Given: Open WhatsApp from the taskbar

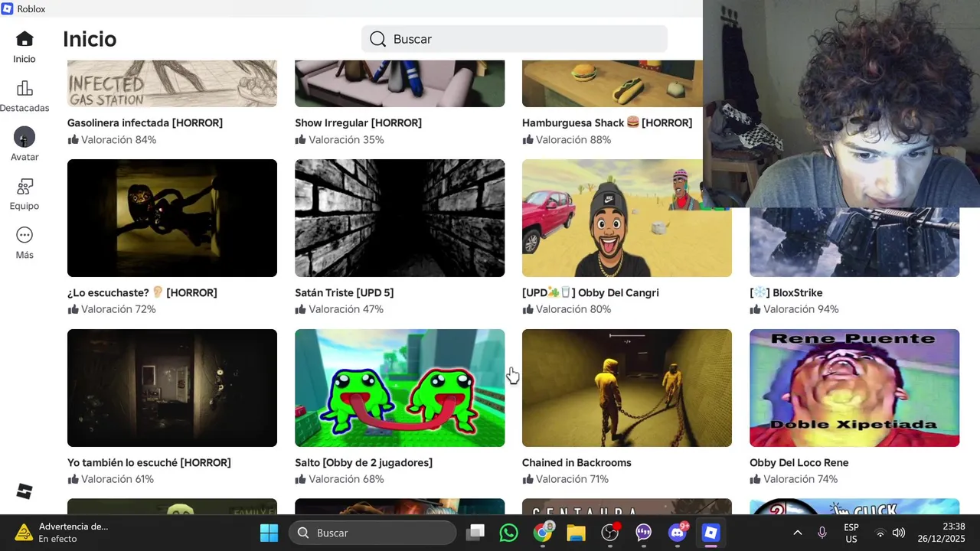Looking at the screenshot, I should [x=509, y=533].
